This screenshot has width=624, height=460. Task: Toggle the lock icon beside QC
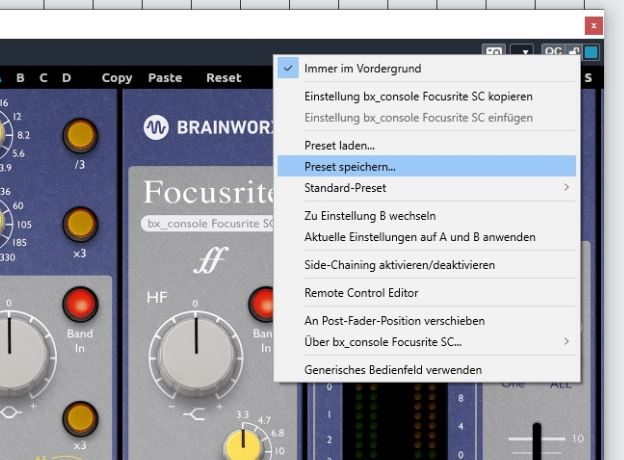[x=574, y=51]
